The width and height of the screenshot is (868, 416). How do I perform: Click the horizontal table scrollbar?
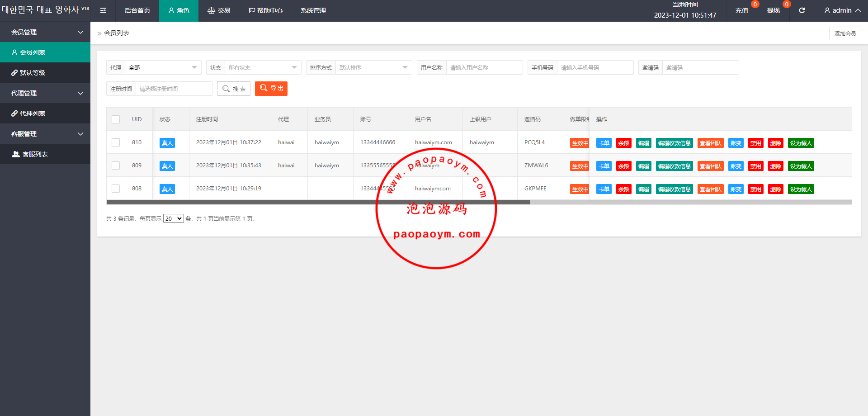click(318, 202)
